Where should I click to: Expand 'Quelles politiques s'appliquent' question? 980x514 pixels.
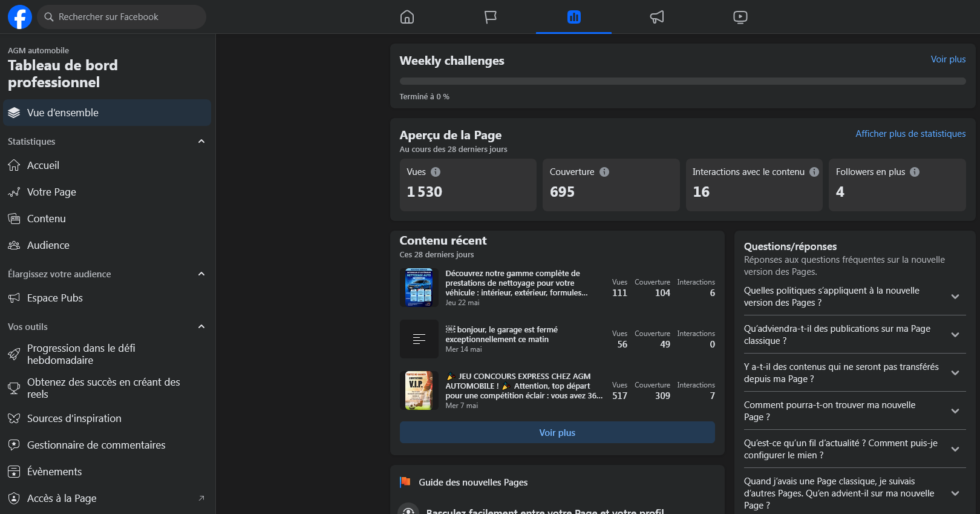pyautogui.click(x=955, y=297)
